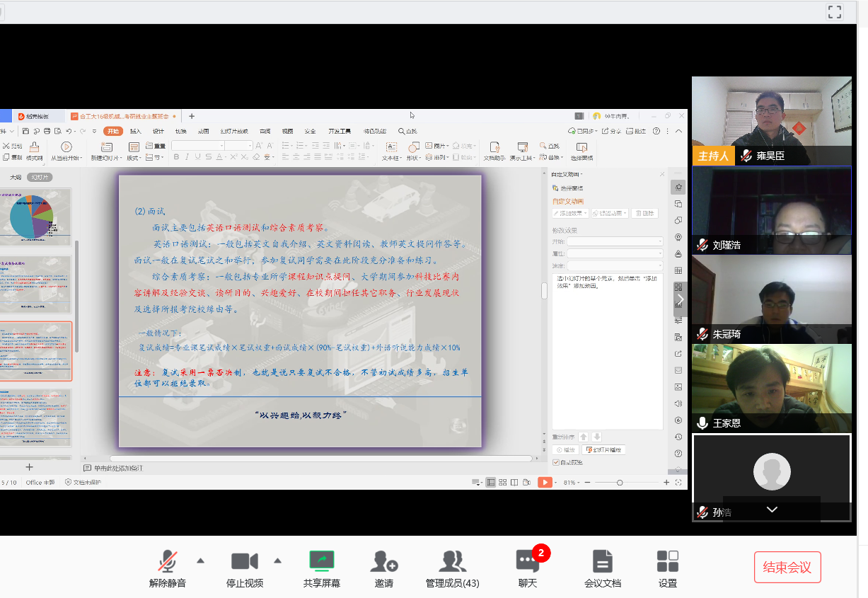Select 雍昊臣 host video tile
Image resolution: width=868 pixels, height=598 pixels.
pyautogui.click(x=772, y=121)
